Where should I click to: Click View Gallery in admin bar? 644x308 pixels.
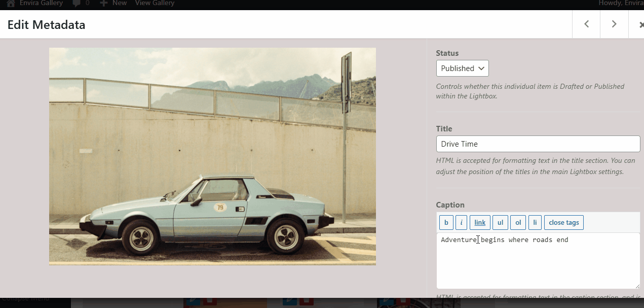155,4
